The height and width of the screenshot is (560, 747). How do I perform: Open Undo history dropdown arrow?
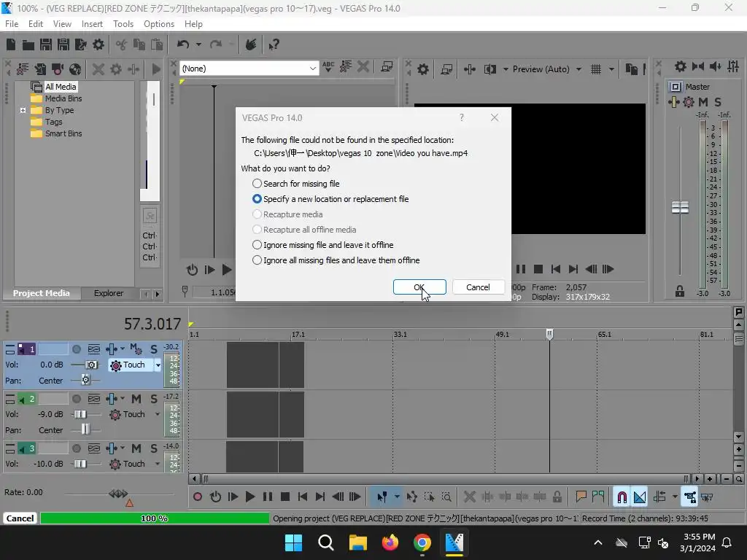198,44
